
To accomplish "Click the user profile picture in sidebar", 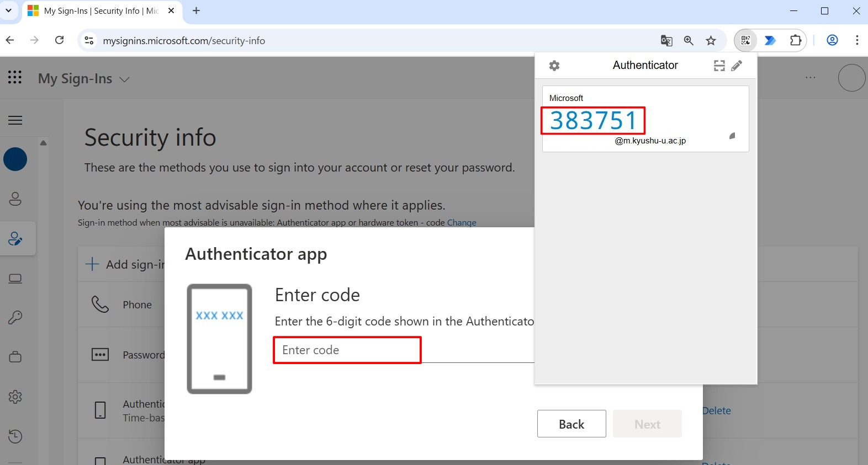I will coord(15,159).
